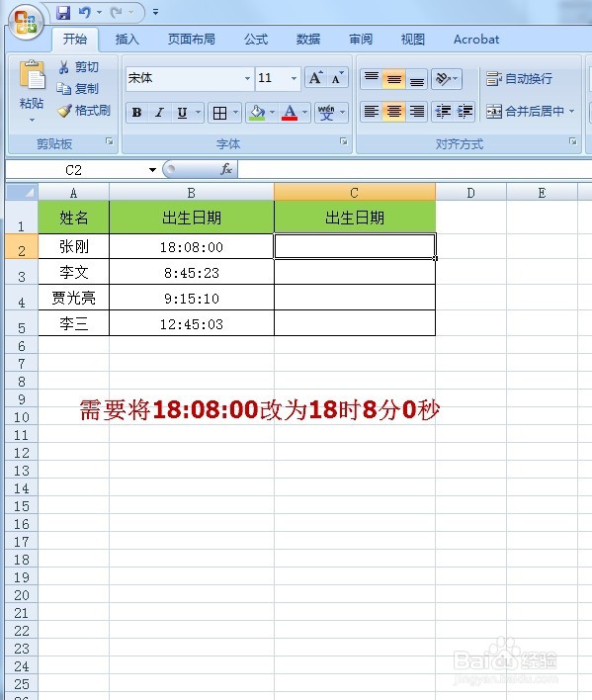Image resolution: width=592 pixels, height=700 pixels.
Task: Toggle center horizontal alignment
Action: click(x=394, y=111)
